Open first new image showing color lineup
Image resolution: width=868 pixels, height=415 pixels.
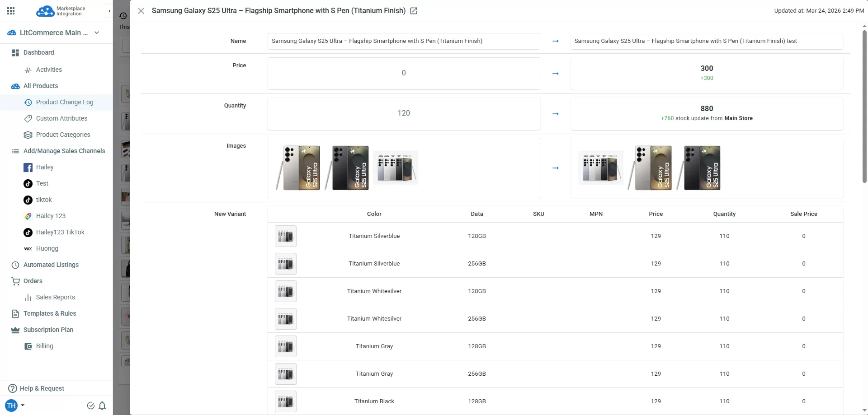click(x=601, y=168)
